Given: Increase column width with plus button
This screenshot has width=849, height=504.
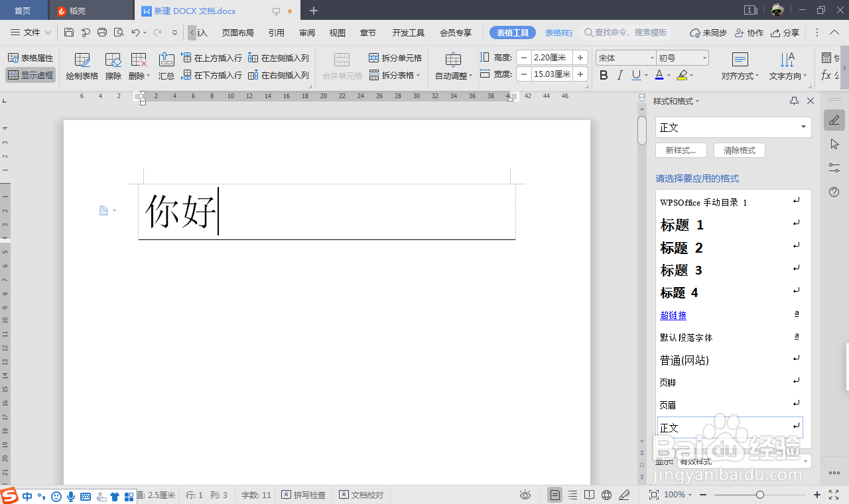Looking at the screenshot, I should pyautogui.click(x=580, y=74).
